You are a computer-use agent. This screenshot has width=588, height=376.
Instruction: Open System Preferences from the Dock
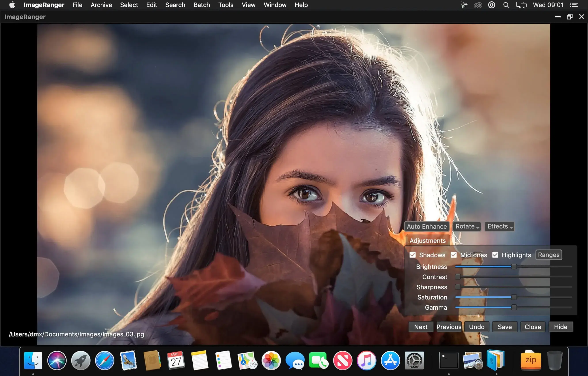click(414, 360)
